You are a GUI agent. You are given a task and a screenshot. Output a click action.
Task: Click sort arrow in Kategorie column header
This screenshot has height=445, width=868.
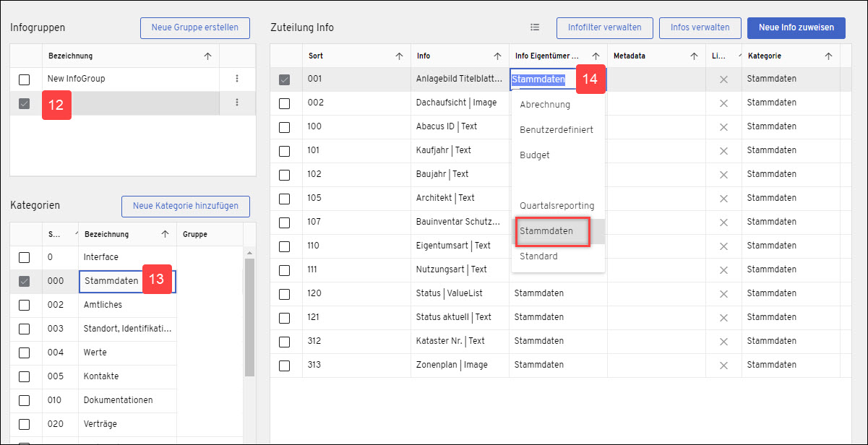828,56
